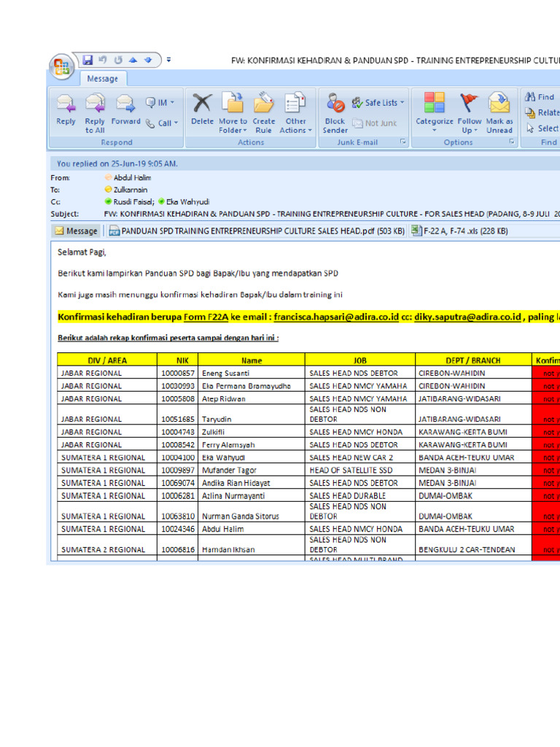The height and width of the screenshot is (747, 560).
Task: Click the Reply to All icon
Action: tap(95, 104)
